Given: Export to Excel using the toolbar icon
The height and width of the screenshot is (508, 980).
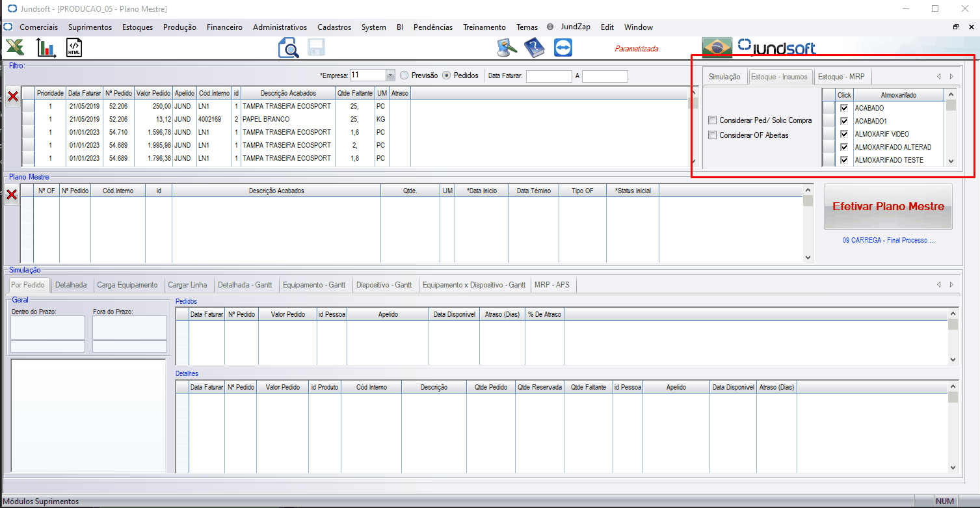Looking at the screenshot, I should [x=14, y=47].
